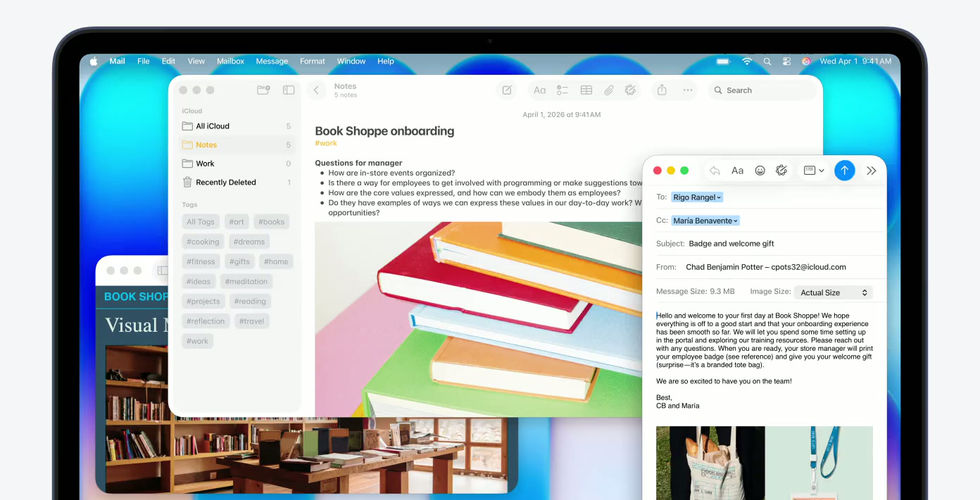Attach a file to the note
The height and width of the screenshot is (500, 980).
click(x=609, y=90)
